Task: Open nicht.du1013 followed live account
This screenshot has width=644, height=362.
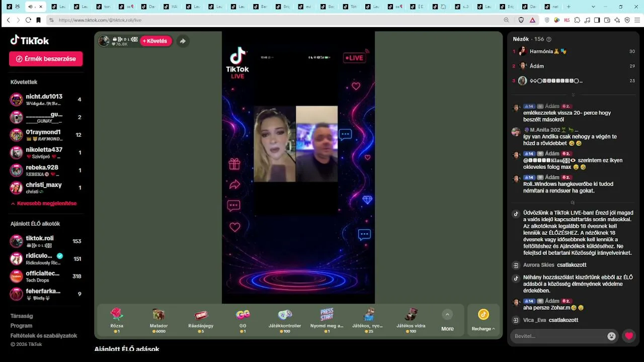Action: [x=46, y=100]
